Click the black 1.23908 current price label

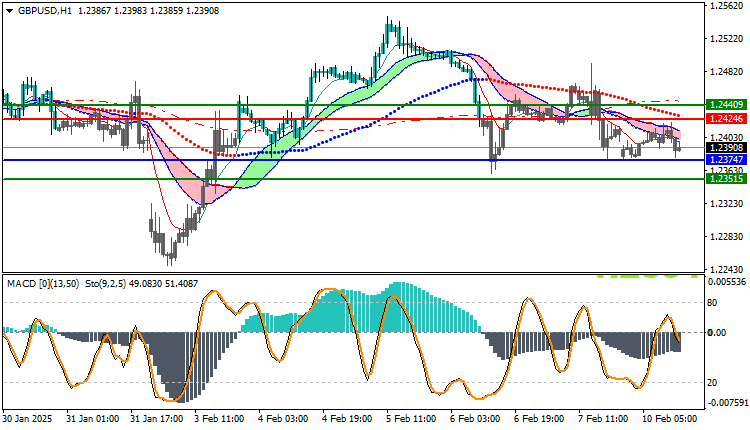726,148
